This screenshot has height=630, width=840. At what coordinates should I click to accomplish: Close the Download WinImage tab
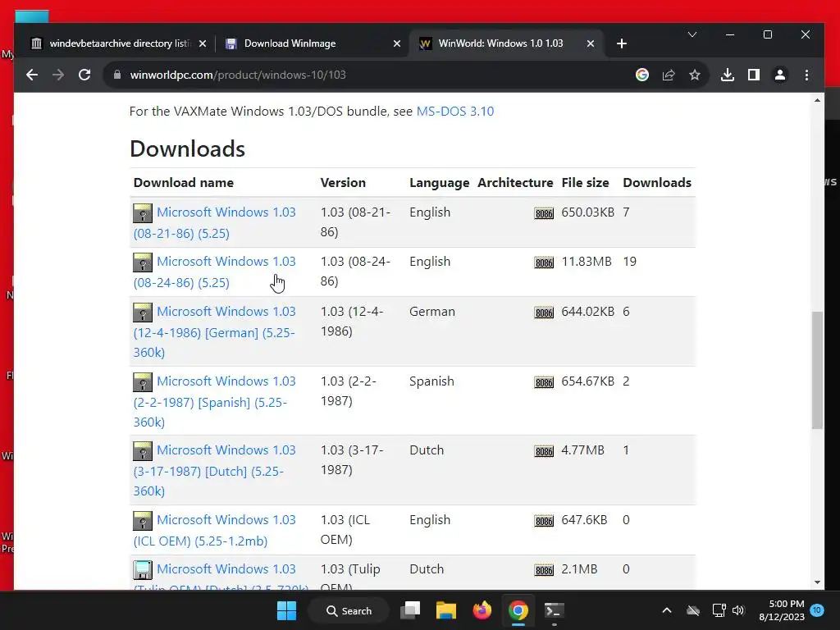397,43
